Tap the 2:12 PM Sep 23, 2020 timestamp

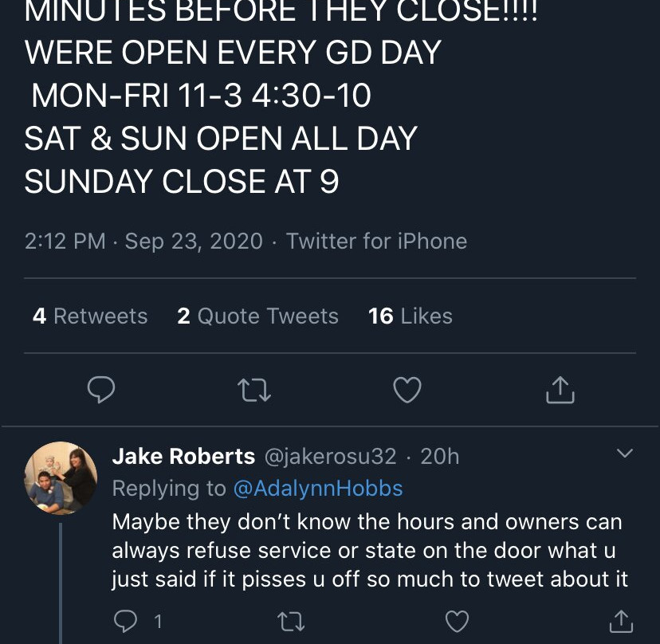tap(143, 241)
